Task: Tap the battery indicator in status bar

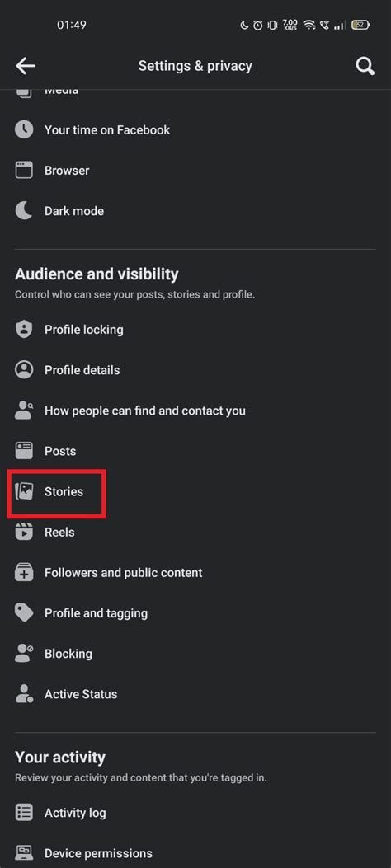Action: click(x=360, y=25)
